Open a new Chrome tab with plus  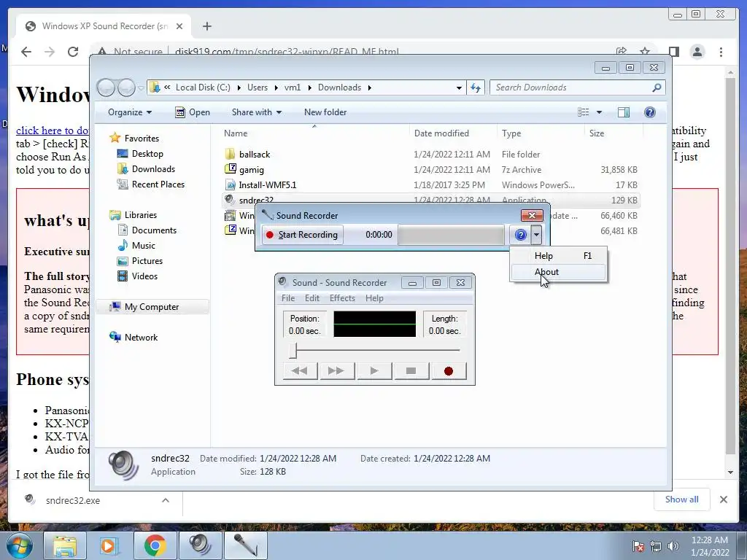tap(206, 26)
